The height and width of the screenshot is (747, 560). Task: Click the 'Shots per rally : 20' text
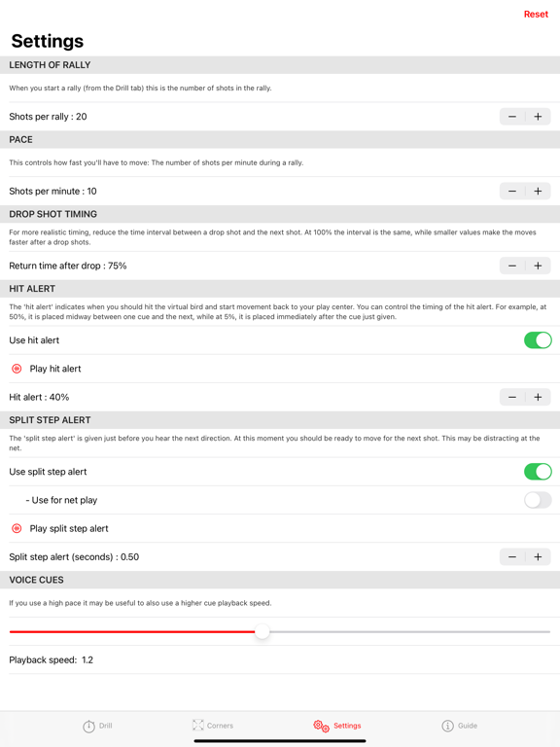pos(48,117)
